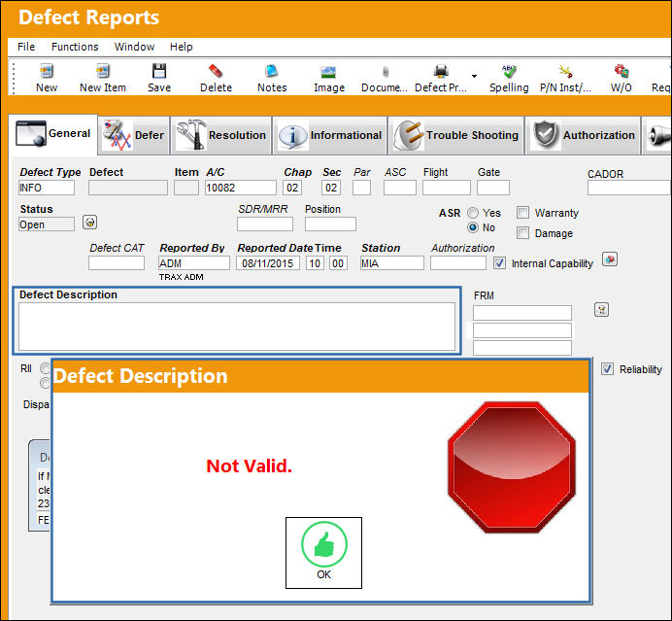The width and height of the screenshot is (672, 621).
Task: Save the defect report
Action: point(159,78)
